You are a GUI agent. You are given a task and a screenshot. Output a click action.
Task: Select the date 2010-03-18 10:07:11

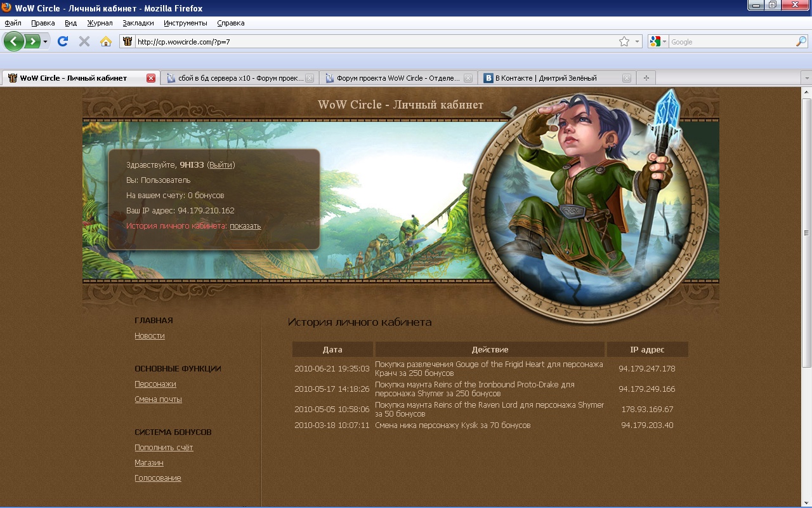332,425
